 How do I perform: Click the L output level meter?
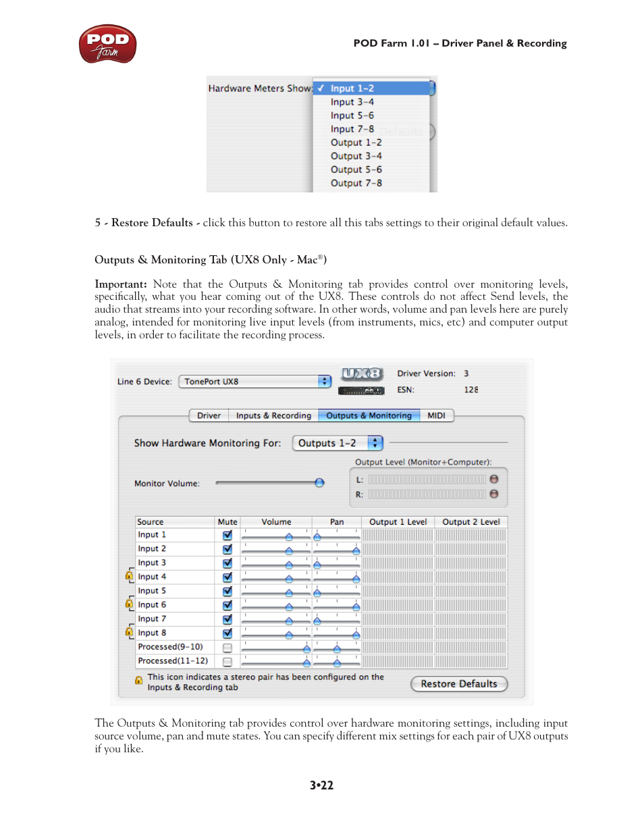[x=427, y=479]
